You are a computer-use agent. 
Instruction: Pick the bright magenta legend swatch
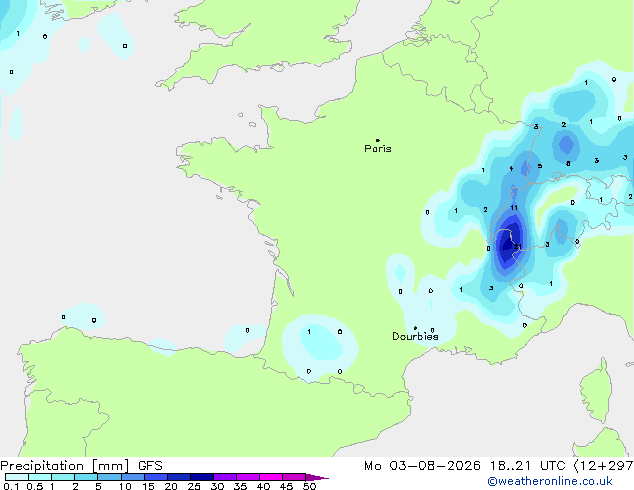[x=271, y=477]
